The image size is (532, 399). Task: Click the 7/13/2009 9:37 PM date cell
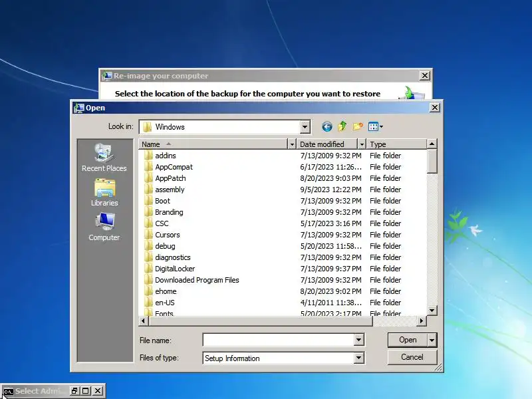(x=331, y=269)
